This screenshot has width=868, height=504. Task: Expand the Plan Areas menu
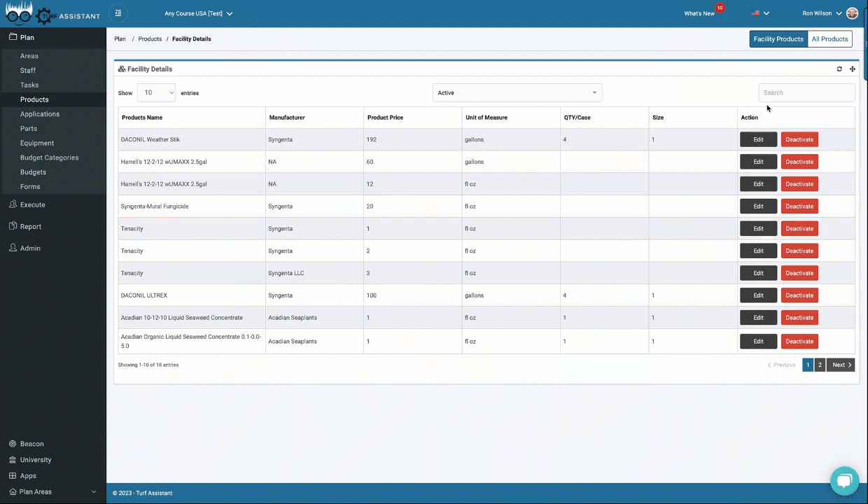52,491
